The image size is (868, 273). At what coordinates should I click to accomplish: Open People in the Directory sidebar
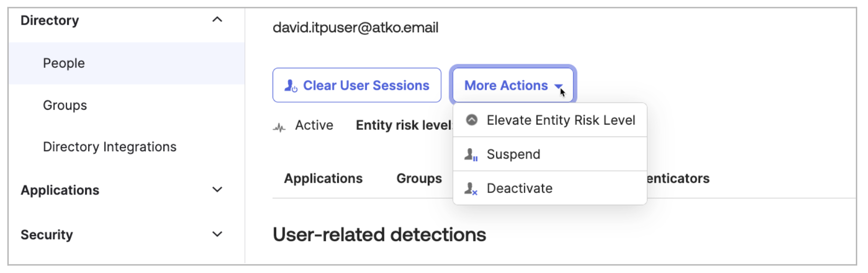coord(64,63)
